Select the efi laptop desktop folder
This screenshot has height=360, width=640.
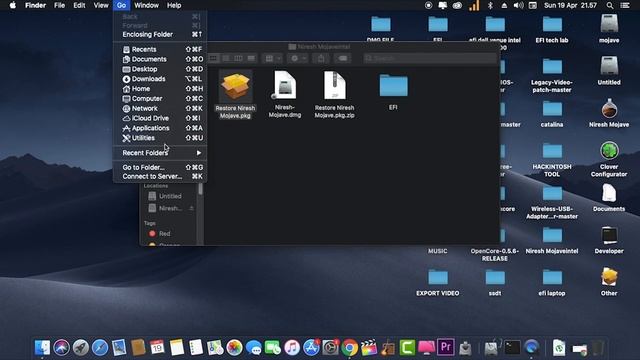[x=552, y=282]
